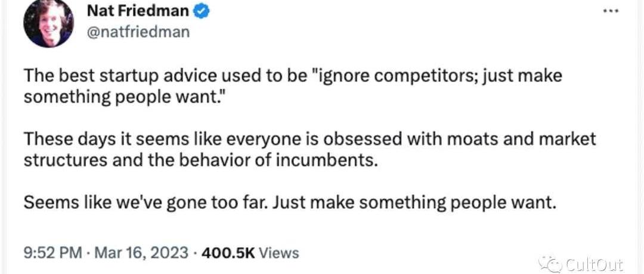Open the @natfriedman handle link
644x274 pixels.
pos(138,31)
